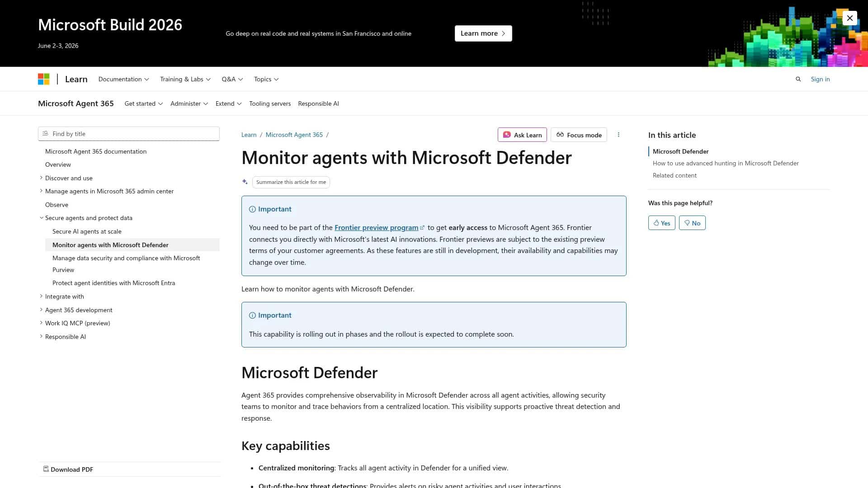Select Protect agent identities with Microsoft Entra

coord(113,283)
